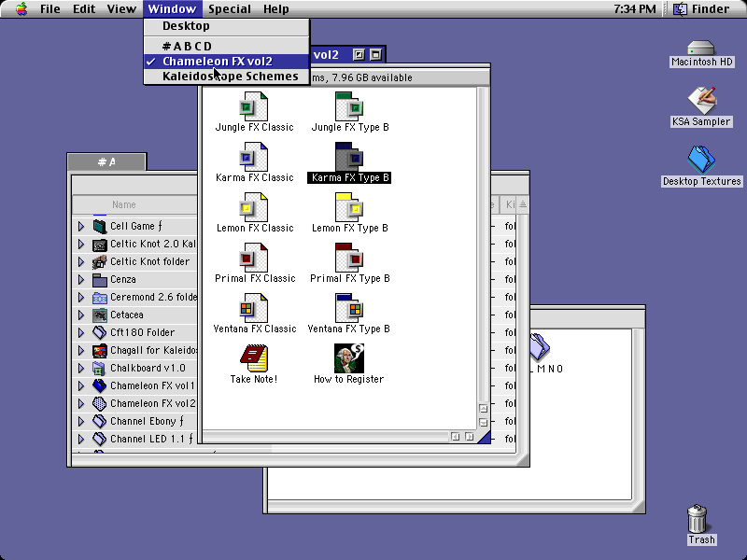Expand Cft180 Folder disclosure triangle
Viewport: 747px width, 560px height.
81,333
